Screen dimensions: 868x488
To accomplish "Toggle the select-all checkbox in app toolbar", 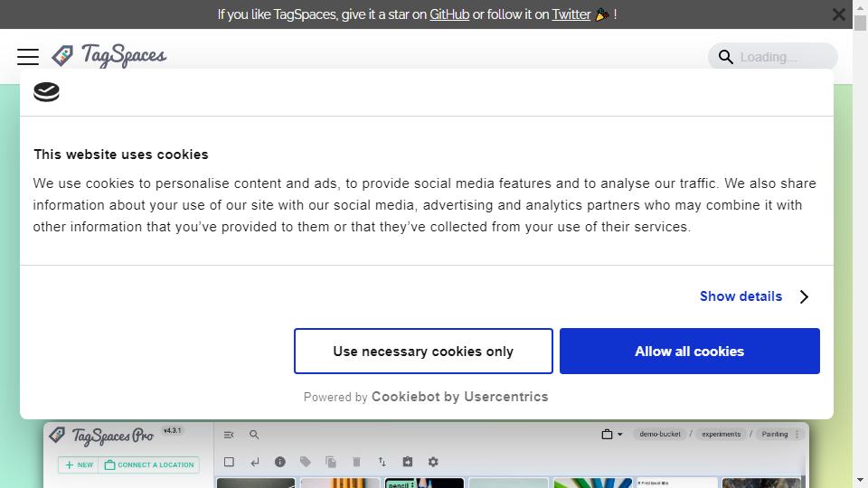I will click(229, 462).
